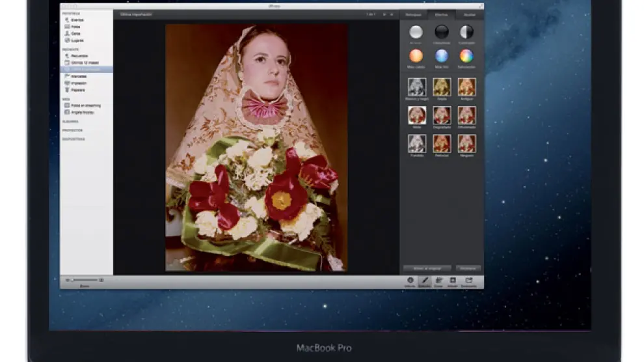The height and width of the screenshot is (362, 644).
Task: Click the Volver al original button
Action: click(427, 268)
